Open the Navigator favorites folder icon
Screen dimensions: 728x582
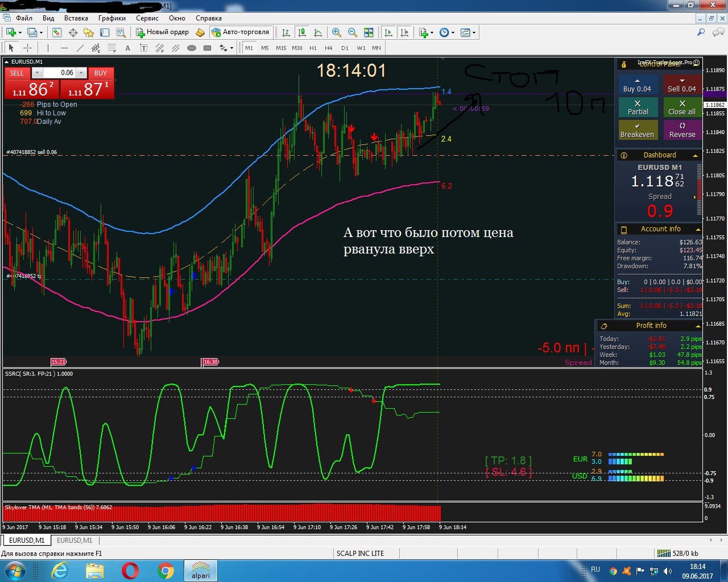pyautogui.click(x=89, y=32)
